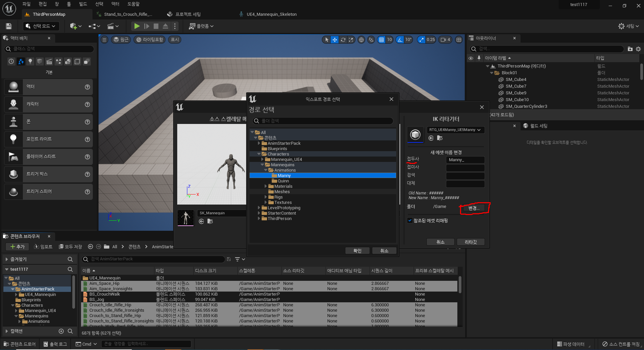The height and width of the screenshot is (350, 644).
Task: Toggle 소스 컨트롤 꺼짐 status button
Action: pyautogui.click(x=621, y=344)
